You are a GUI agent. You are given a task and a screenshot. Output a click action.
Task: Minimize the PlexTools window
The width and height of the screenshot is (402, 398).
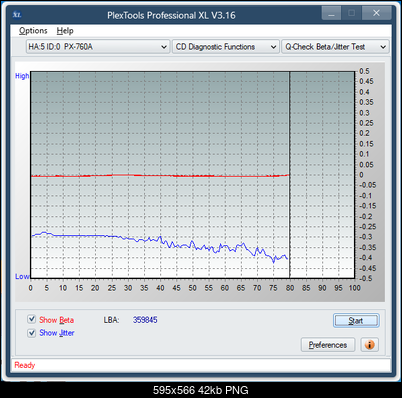click(x=331, y=14)
